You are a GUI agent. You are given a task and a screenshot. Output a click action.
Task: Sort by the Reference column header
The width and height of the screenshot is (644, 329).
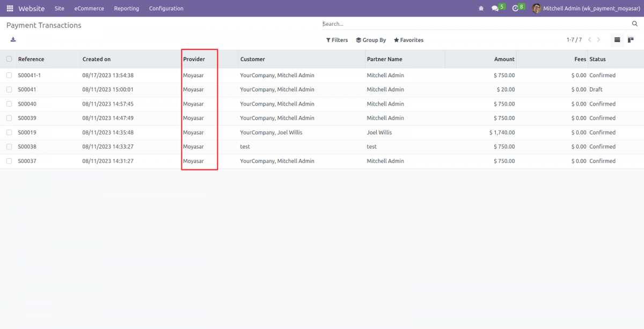click(31, 59)
